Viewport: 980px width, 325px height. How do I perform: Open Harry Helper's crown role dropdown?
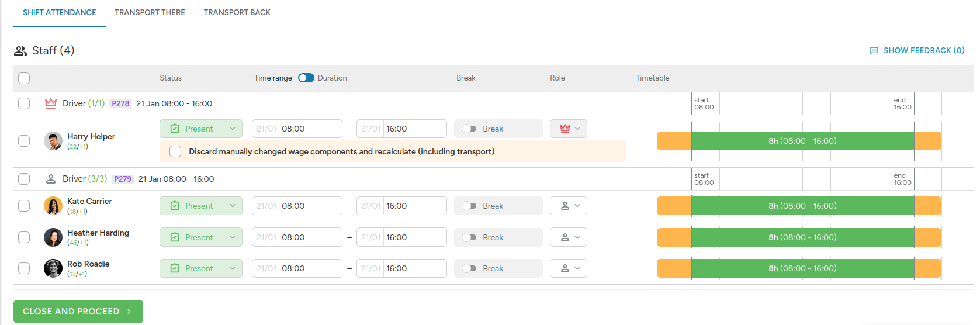click(x=569, y=129)
